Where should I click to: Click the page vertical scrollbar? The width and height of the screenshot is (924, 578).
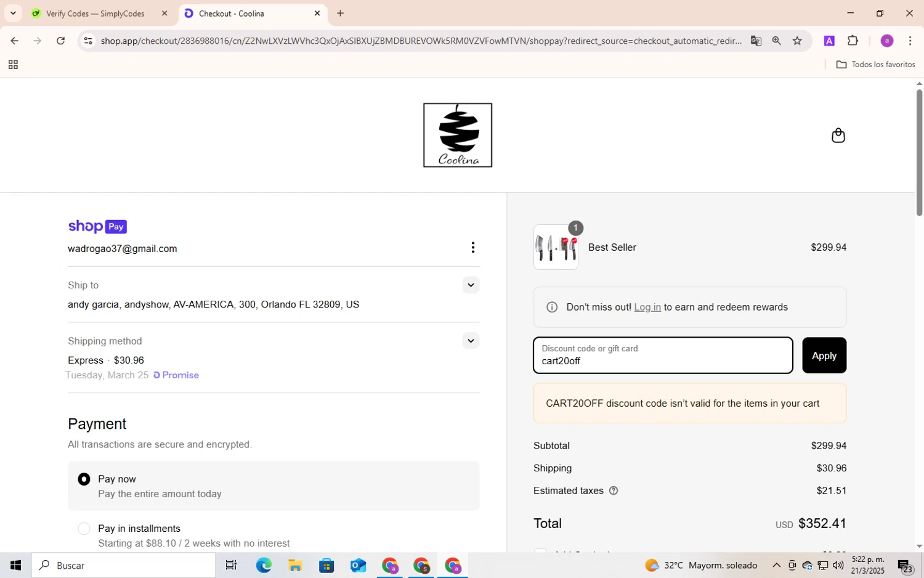click(x=919, y=153)
